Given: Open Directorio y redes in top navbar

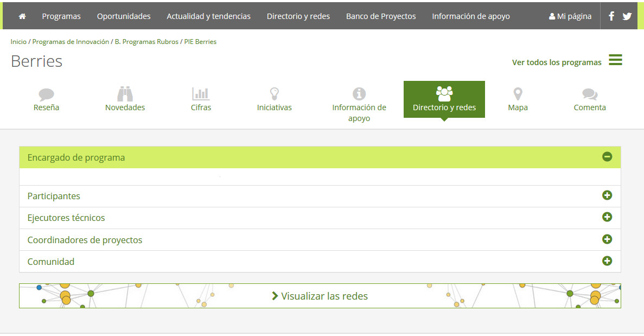Looking at the screenshot, I should pyautogui.click(x=298, y=16).
